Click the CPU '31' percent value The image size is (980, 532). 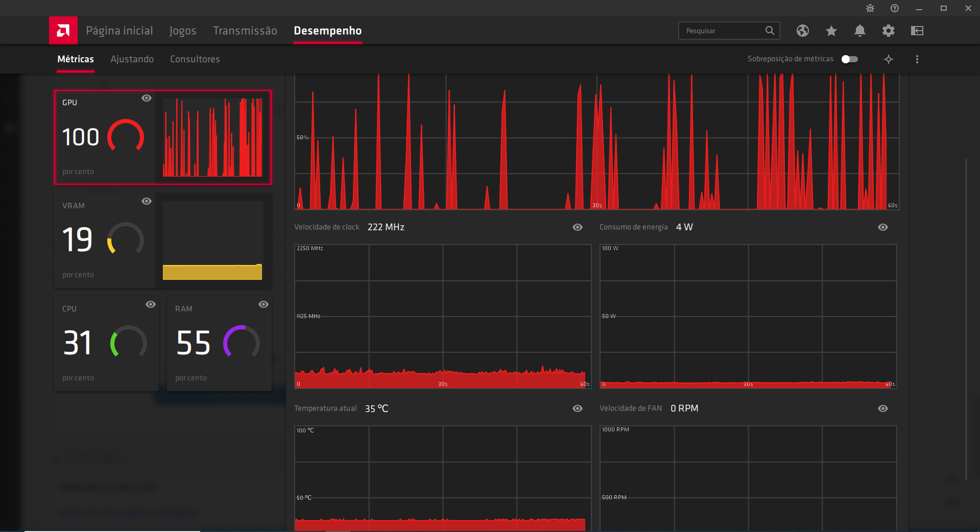(x=78, y=343)
